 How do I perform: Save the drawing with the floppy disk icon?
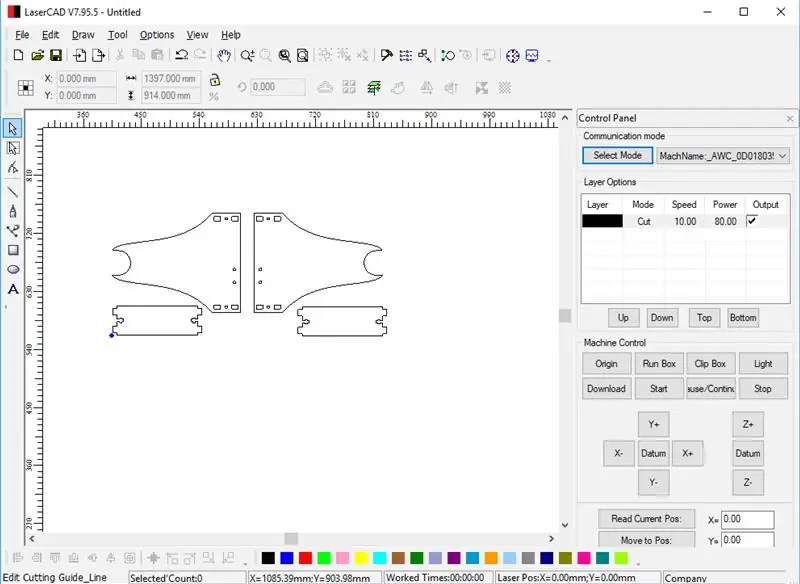pyautogui.click(x=56, y=55)
